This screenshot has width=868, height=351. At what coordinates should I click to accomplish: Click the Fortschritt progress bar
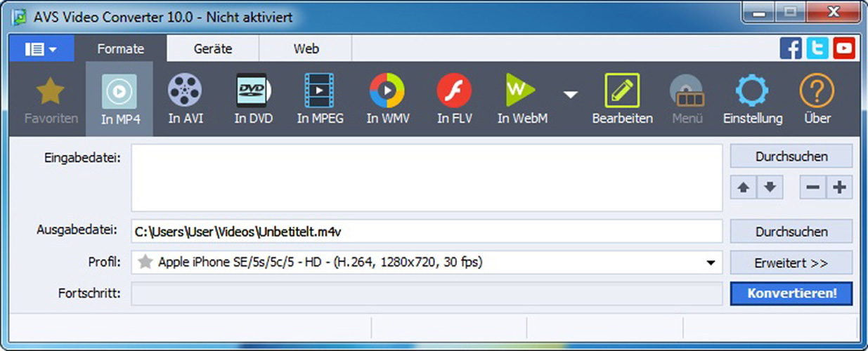pyautogui.click(x=427, y=293)
